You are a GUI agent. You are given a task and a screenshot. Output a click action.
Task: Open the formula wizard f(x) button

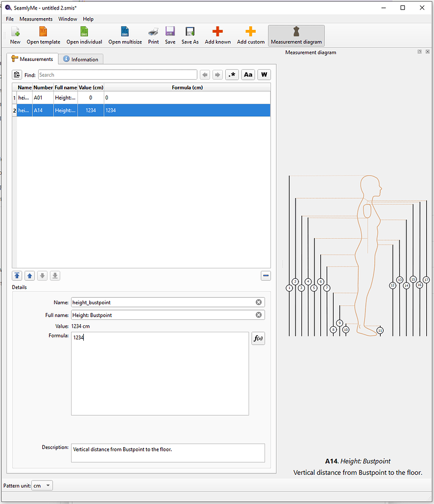pyautogui.click(x=258, y=338)
